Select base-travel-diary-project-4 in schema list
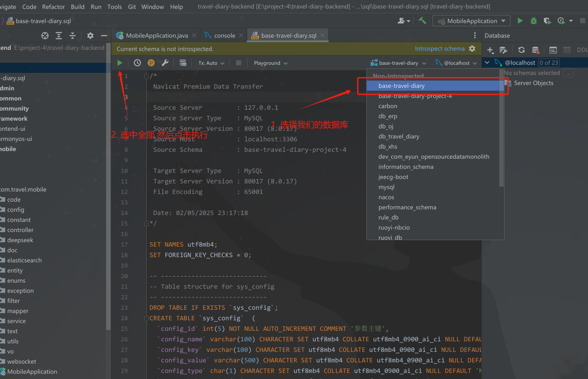 tap(433, 96)
